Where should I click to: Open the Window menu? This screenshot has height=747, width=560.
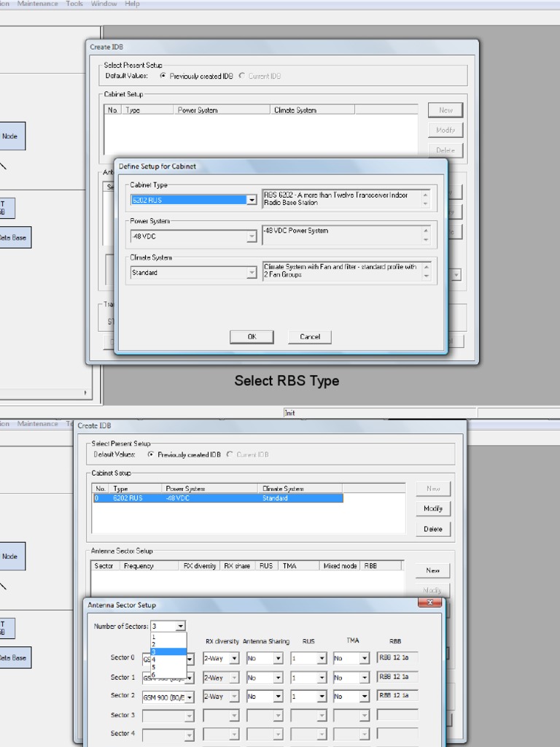point(104,4)
